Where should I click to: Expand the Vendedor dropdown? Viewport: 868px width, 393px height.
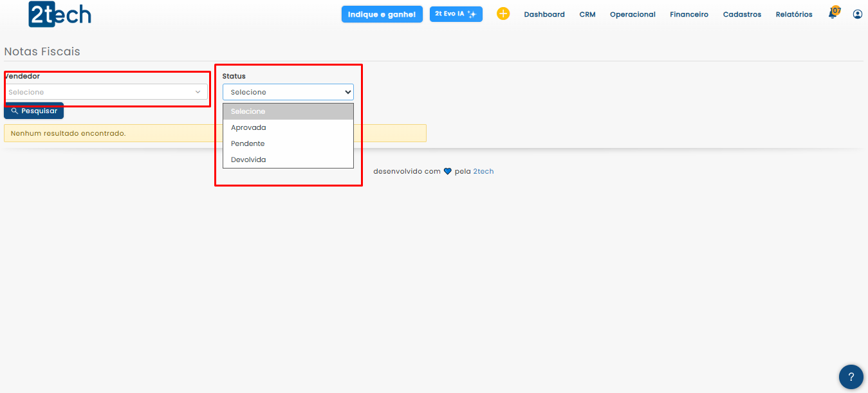[x=106, y=92]
